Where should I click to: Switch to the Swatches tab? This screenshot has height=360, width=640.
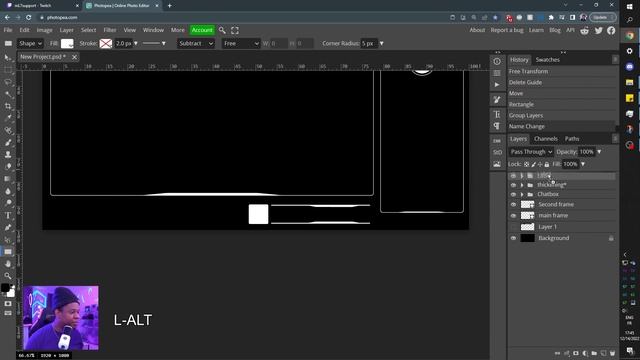[547, 60]
